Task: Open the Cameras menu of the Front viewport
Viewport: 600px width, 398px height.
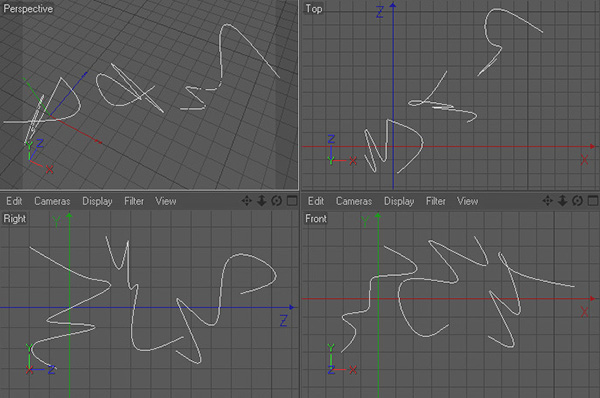Action: tap(354, 201)
